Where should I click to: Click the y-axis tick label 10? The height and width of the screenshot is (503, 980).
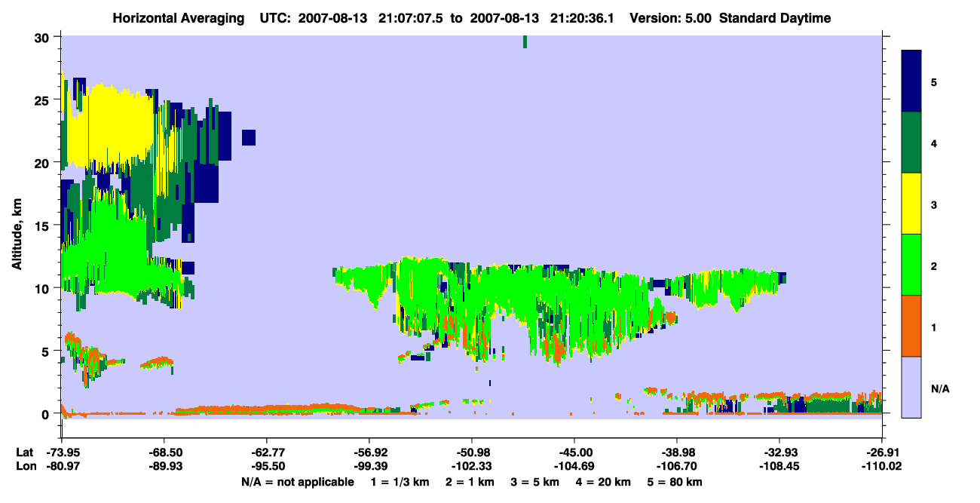click(43, 288)
